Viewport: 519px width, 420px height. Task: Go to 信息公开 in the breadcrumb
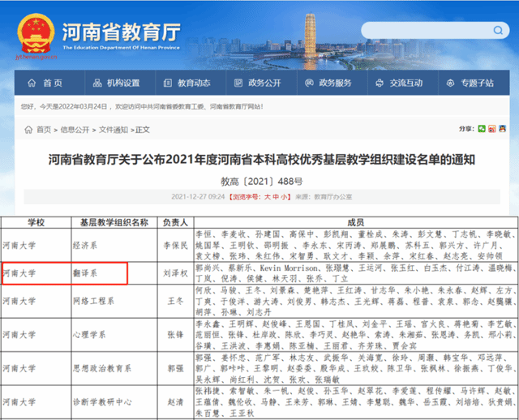tap(75, 130)
